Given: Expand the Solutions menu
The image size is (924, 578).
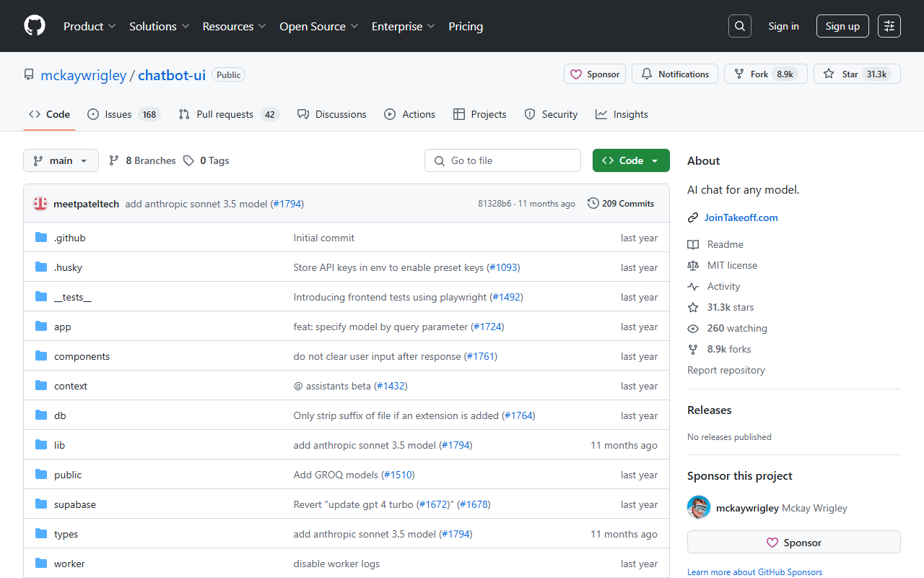Looking at the screenshot, I should [160, 26].
